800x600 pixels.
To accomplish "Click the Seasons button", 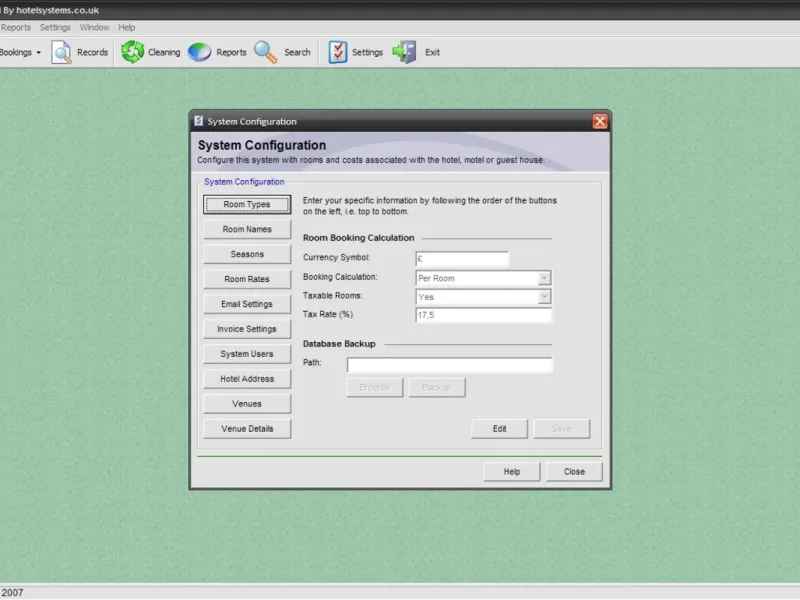I will click(x=247, y=254).
